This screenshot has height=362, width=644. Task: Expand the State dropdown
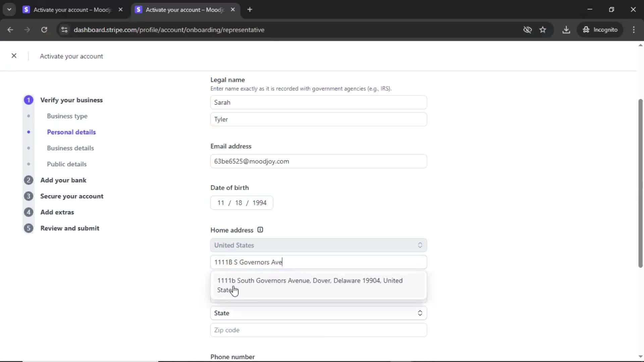[318, 313]
